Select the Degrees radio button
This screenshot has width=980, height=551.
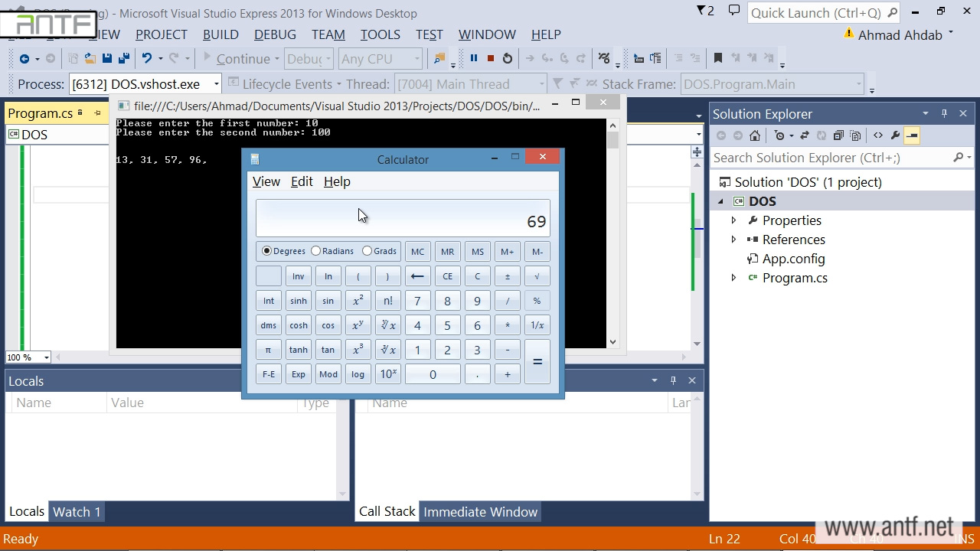[x=266, y=251]
